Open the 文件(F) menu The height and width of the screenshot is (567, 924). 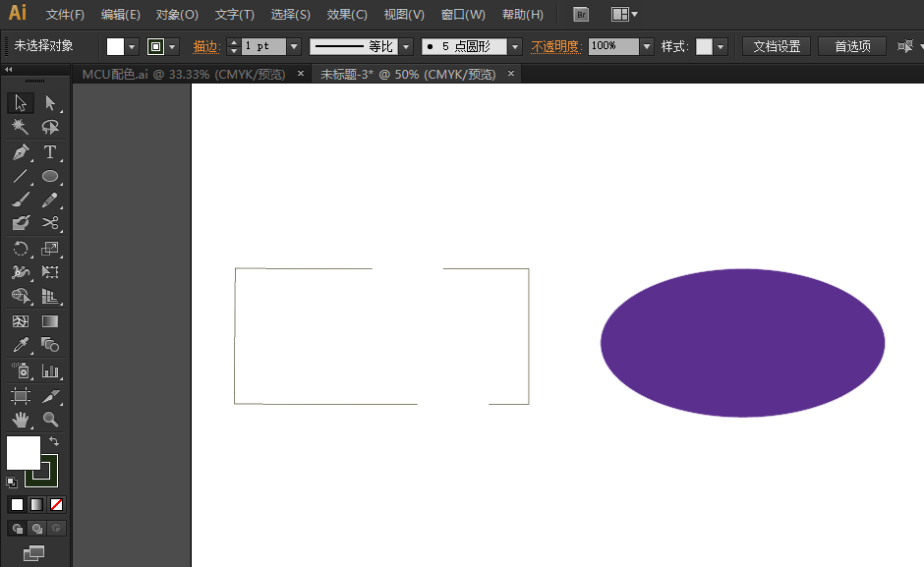coord(65,15)
